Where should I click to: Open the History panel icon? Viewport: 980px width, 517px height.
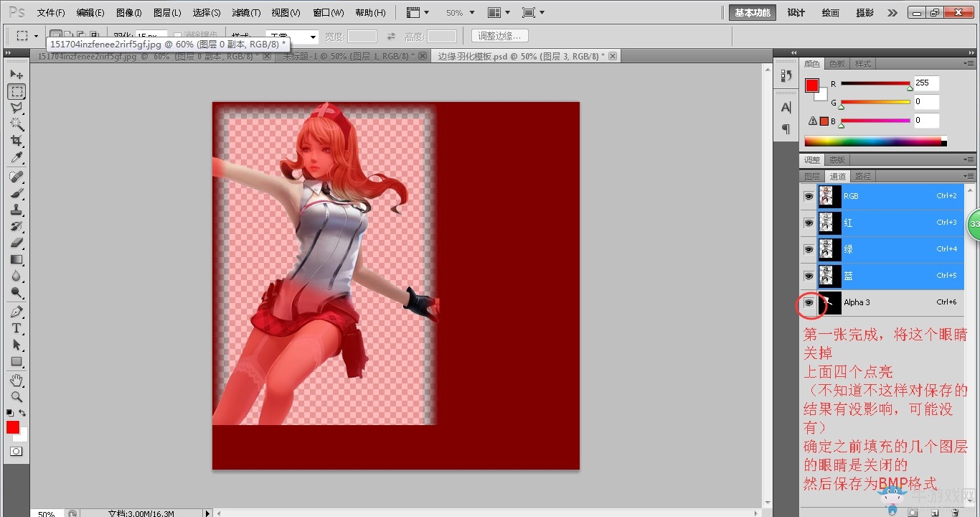pos(786,75)
